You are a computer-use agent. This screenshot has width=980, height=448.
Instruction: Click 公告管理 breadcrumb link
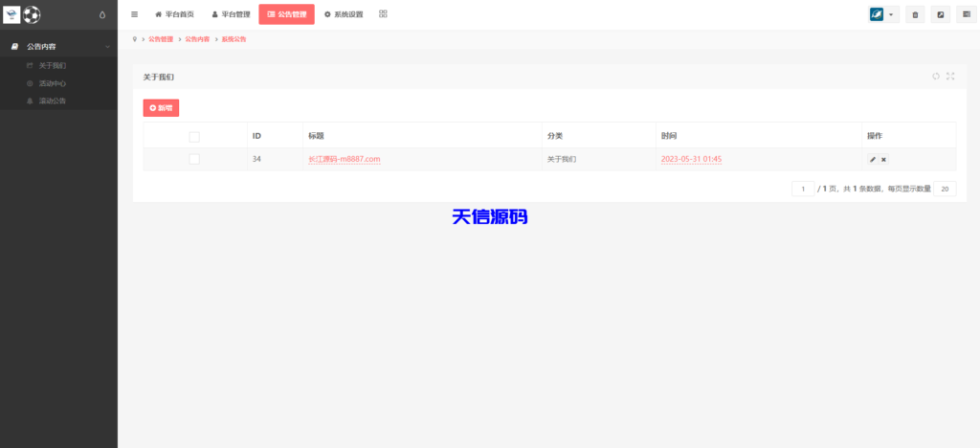(x=161, y=39)
